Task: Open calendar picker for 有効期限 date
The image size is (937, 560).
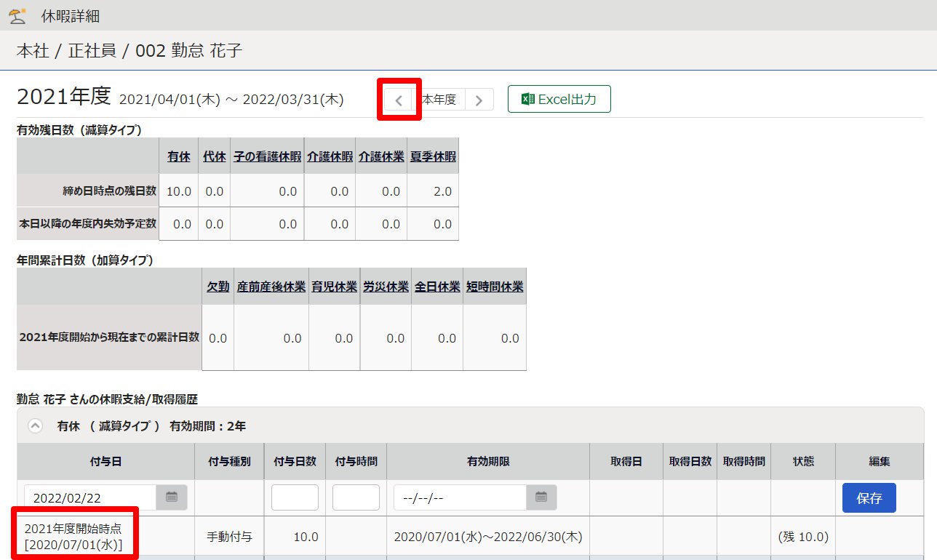Action: point(541,497)
